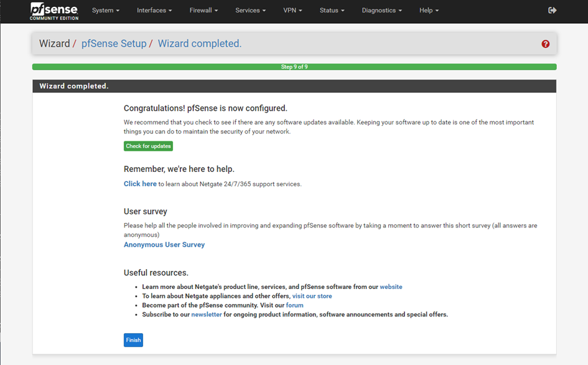The height and width of the screenshot is (365, 588).
Task: Open the Help dropdown menu
Action: pos(429,11)
